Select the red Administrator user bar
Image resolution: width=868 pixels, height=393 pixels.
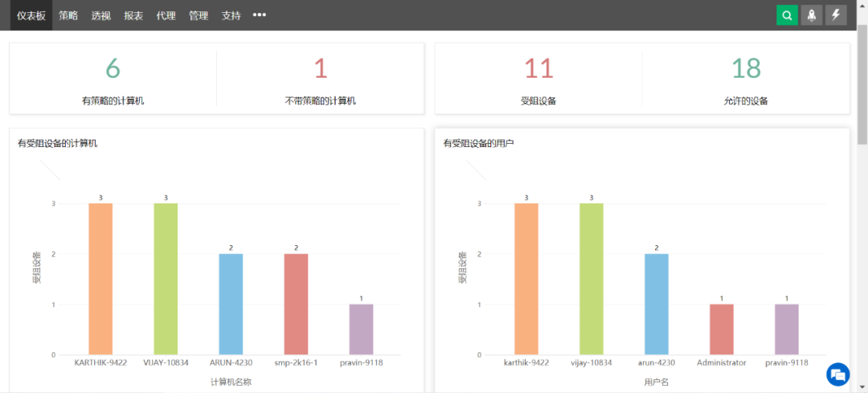click(x=722, y=330)
